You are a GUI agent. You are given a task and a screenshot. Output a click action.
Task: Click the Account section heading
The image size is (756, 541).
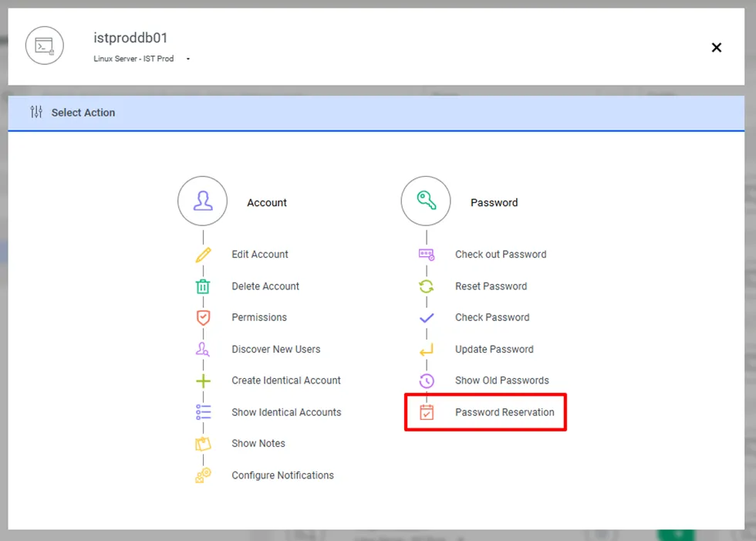click(267, 202)
